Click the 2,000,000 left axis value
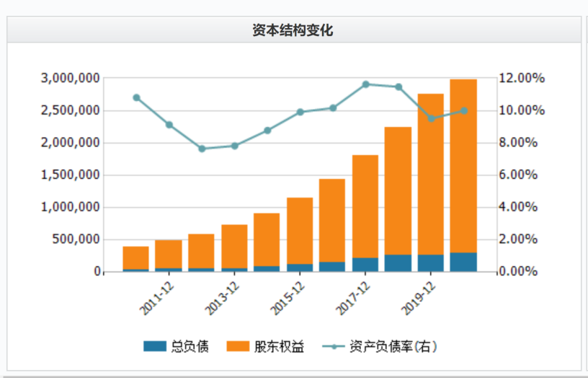Viewport: 588px width, 378px height. (71, 143)
